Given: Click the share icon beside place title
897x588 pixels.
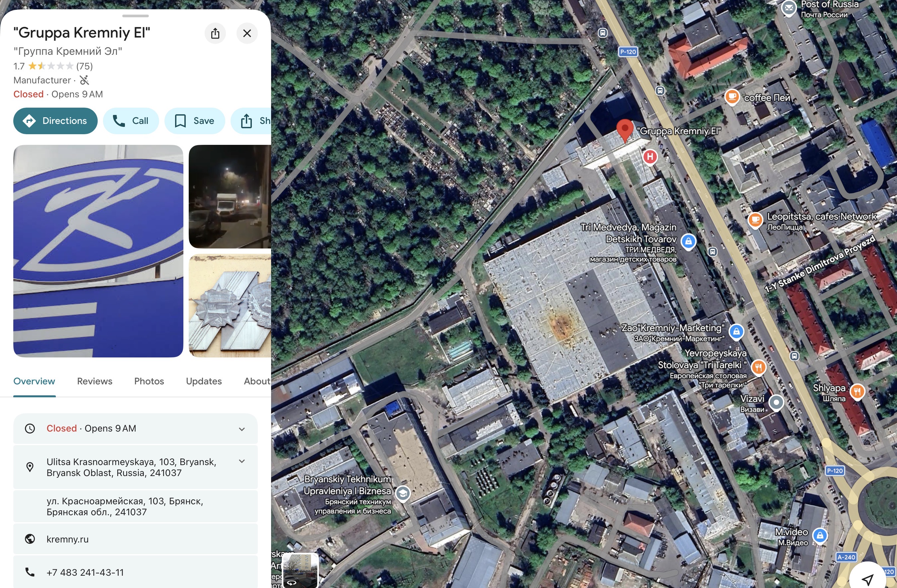Looking at the screenshot, I should click(215, 33).
